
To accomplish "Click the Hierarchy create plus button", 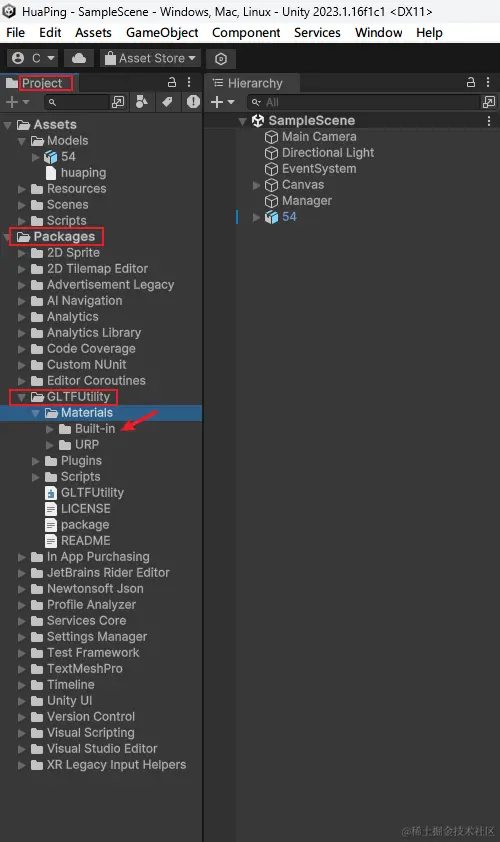I will [222, 102].
